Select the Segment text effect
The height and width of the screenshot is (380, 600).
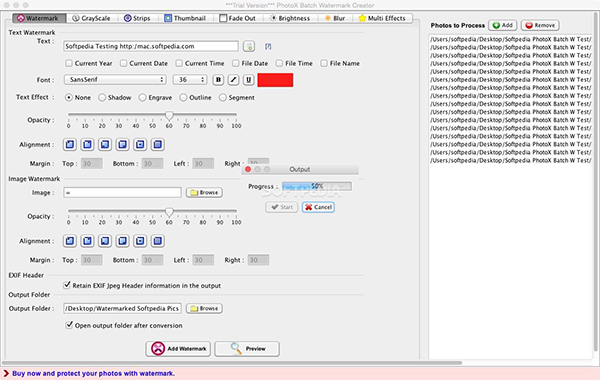[223, 98]
